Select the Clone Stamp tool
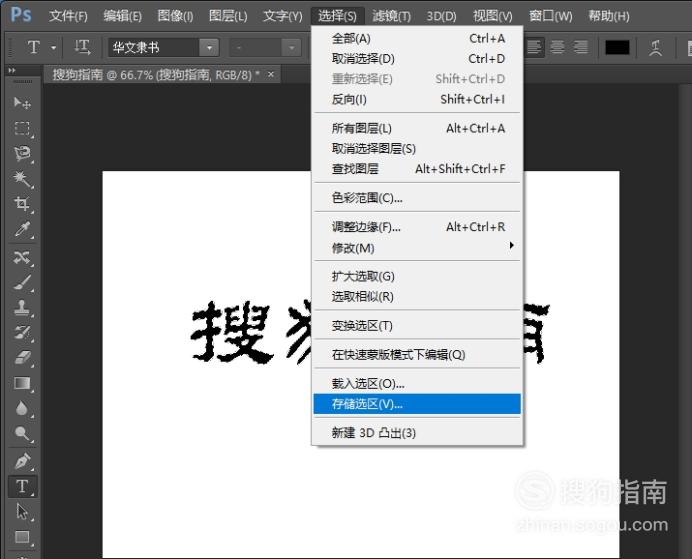The height and width of the screenshot is (559, 692). coord(22,308)
